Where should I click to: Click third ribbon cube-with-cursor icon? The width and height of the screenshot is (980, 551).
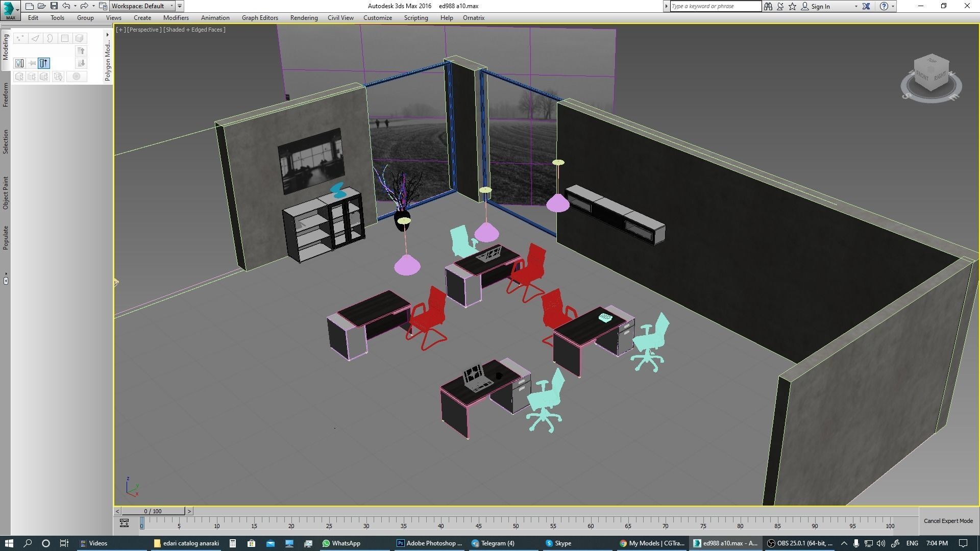click(x=44, y=77)
